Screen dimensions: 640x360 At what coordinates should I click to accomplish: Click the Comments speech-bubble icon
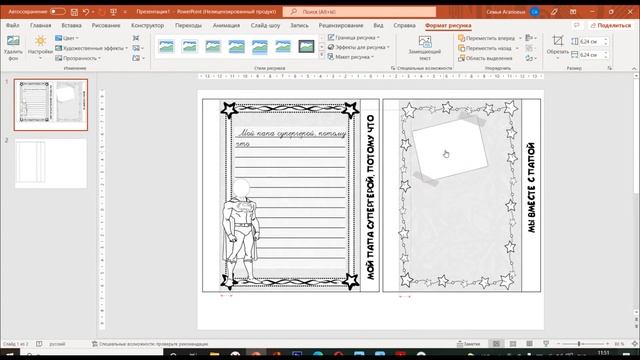(x=576, y=25)
